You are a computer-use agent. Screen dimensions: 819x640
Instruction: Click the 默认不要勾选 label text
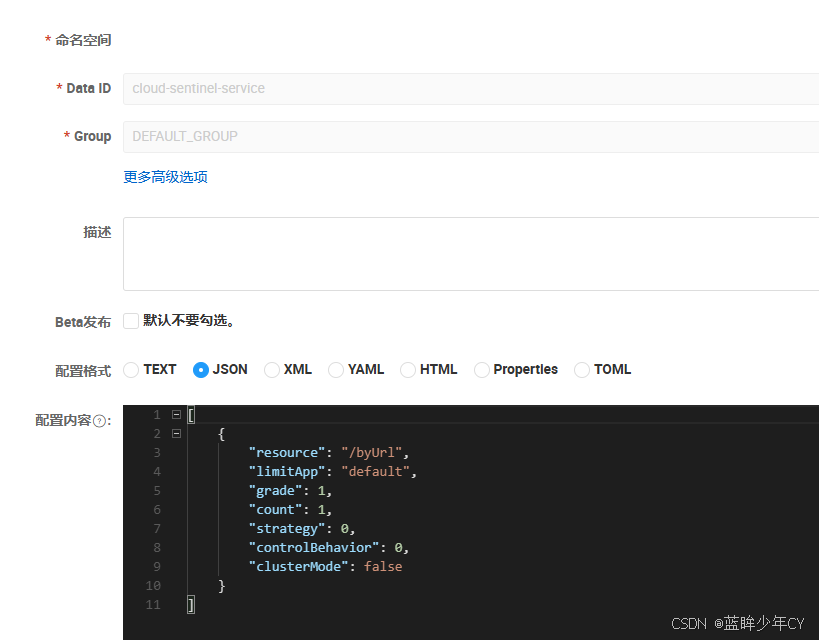pos(188,320)
